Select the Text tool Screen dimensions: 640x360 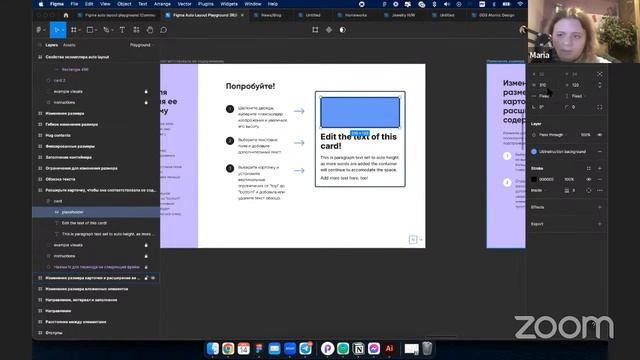122,30
